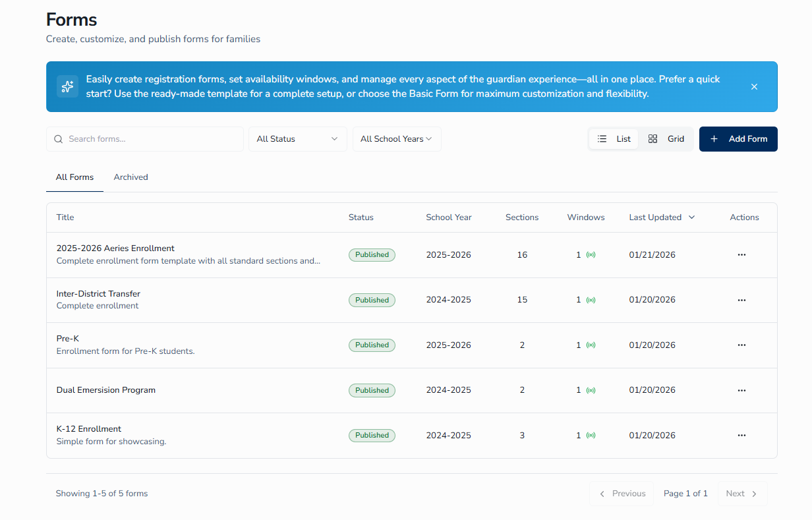Click the Status column header
The width and height of the screenshot is (812, 520).
[x=361, y=217]
